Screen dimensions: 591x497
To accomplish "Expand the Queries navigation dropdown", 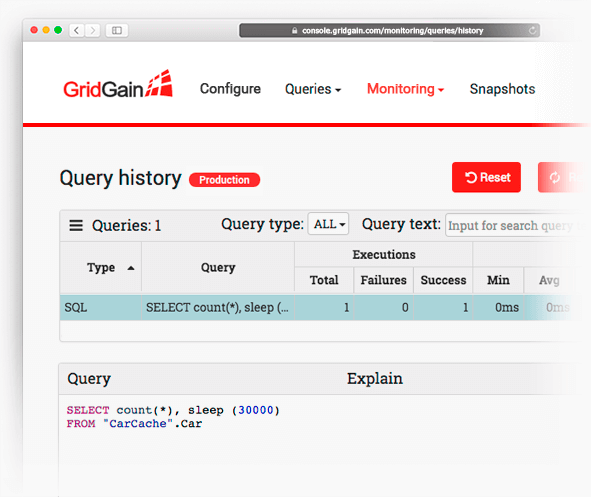I will point(313,89).
